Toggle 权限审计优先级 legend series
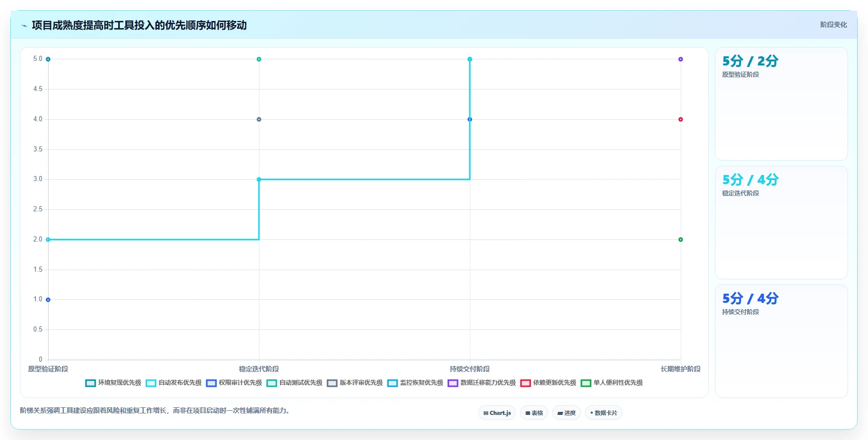 234,383
